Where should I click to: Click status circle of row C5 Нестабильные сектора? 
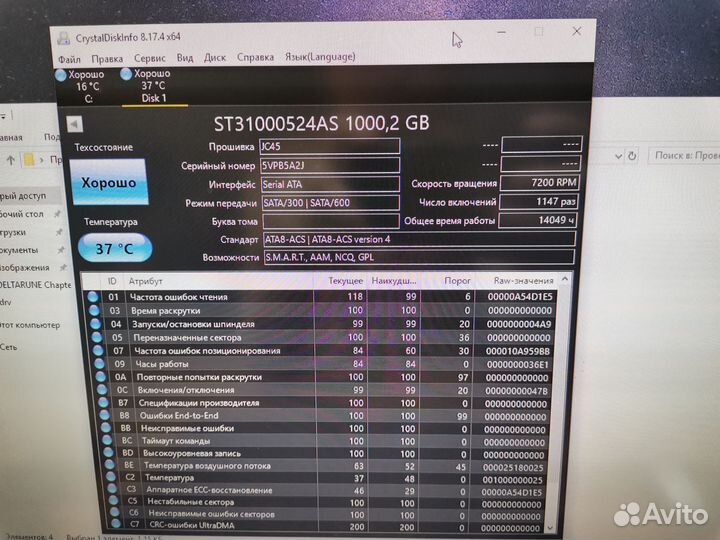tap(114, 501)
